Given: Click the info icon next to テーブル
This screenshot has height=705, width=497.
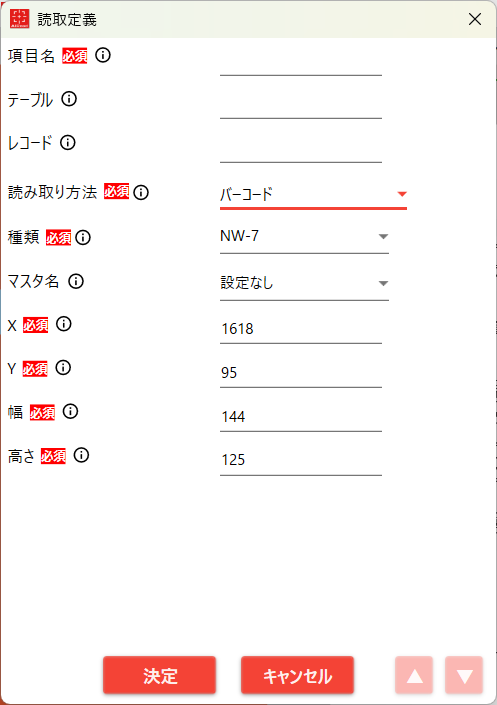Looking at the screenshot, I should pyautogui.click(x=69, y=98).
